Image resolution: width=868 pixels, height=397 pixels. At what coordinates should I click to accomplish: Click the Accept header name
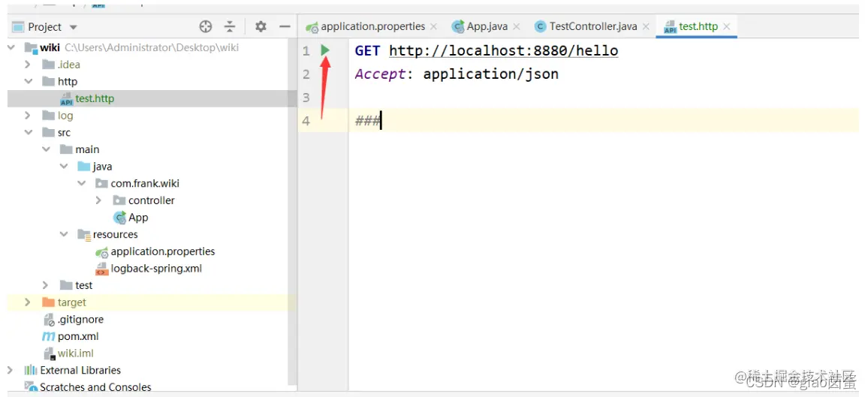381,74
